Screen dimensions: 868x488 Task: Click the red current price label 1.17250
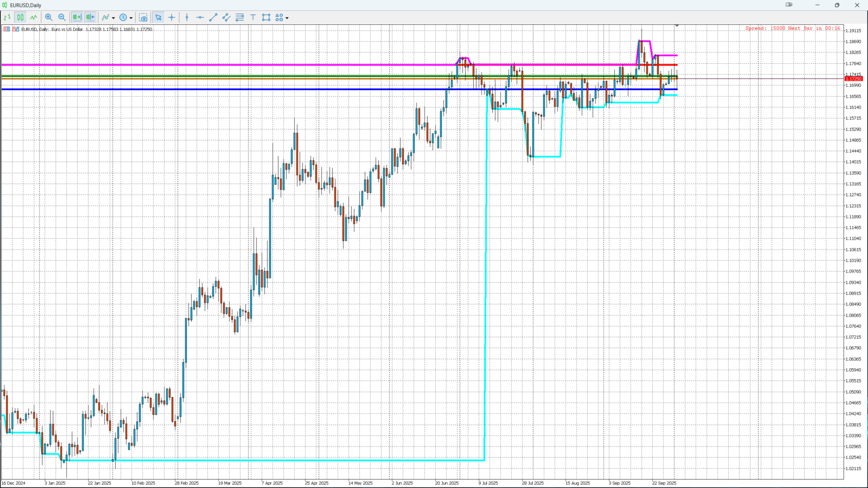854,79
